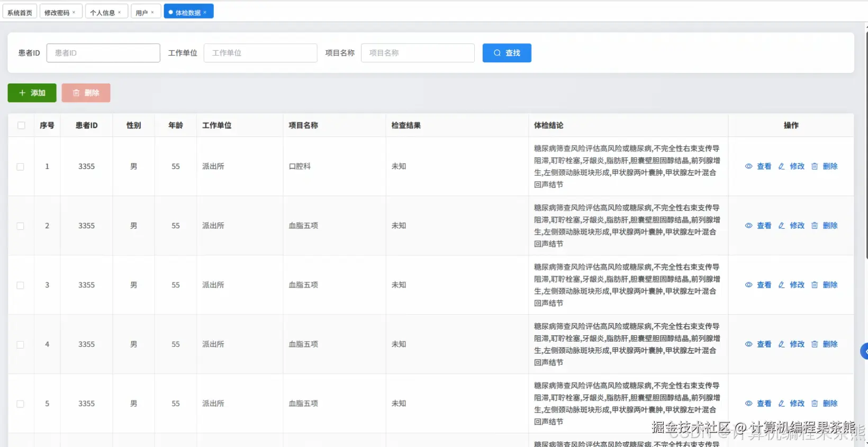This screenshot has height=447, width=868.
Task: Click the pencil edit icon in row 5
Action: click(781, 404)
